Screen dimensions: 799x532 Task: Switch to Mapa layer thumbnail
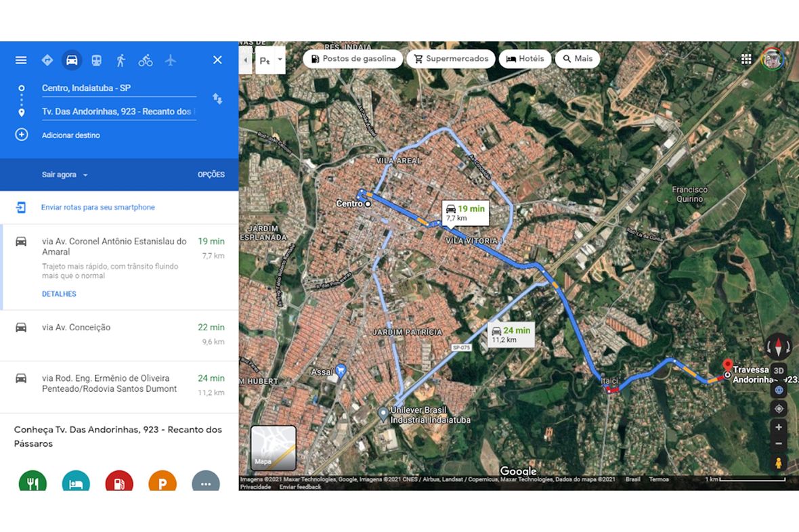(x=274, y=447)
